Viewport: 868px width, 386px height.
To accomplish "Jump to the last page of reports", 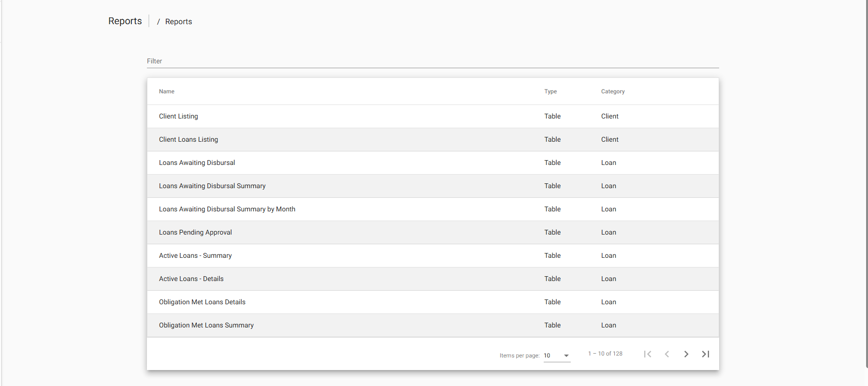I will tap(705, 354).
